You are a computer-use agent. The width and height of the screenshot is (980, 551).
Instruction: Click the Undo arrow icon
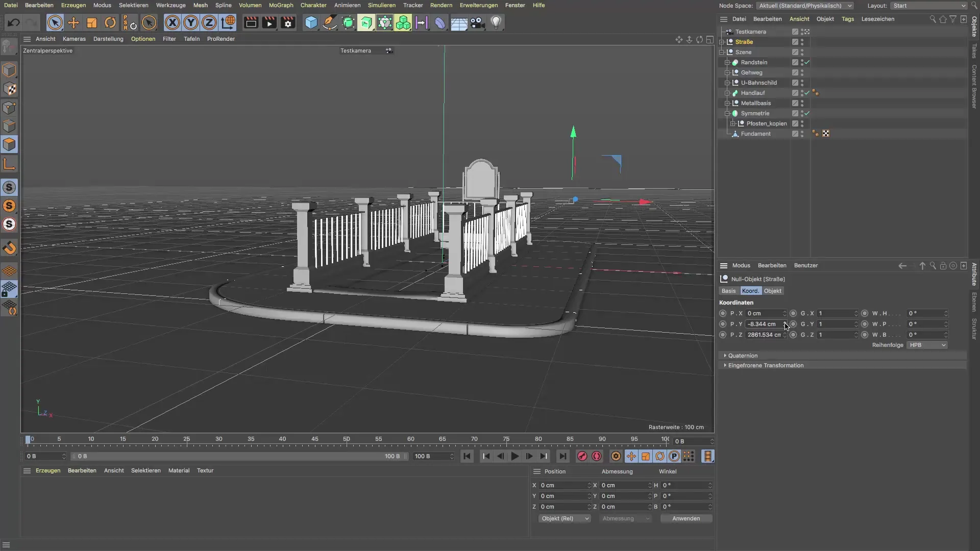point(14,23)
